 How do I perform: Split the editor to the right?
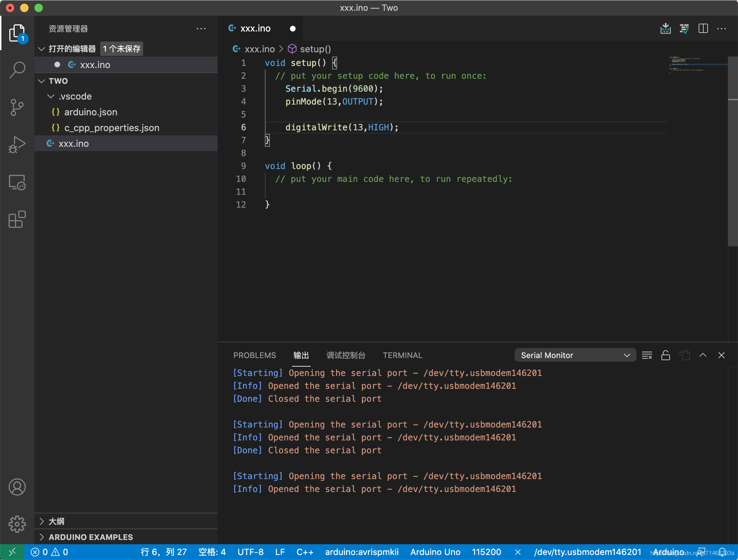coord(703,29)
